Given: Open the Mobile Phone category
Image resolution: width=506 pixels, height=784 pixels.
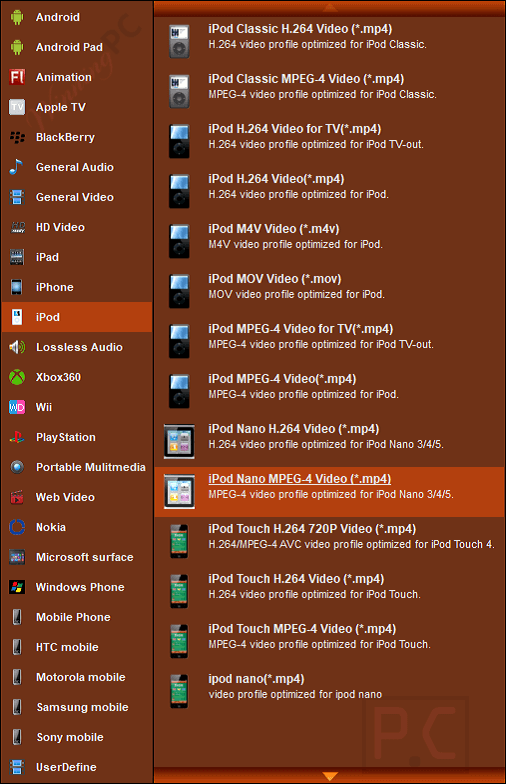Looking at the screenshot, I should coord(77,617).
